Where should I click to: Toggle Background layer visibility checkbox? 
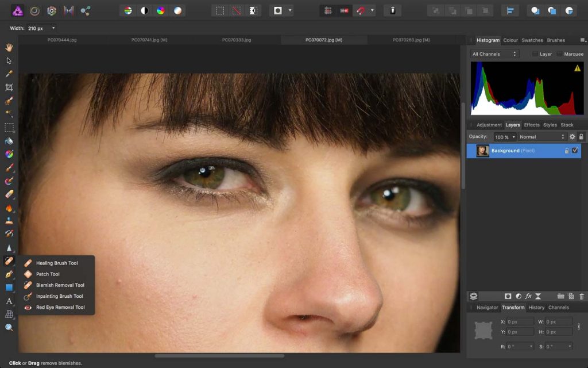pyautogui.click(x=575, y=151)
